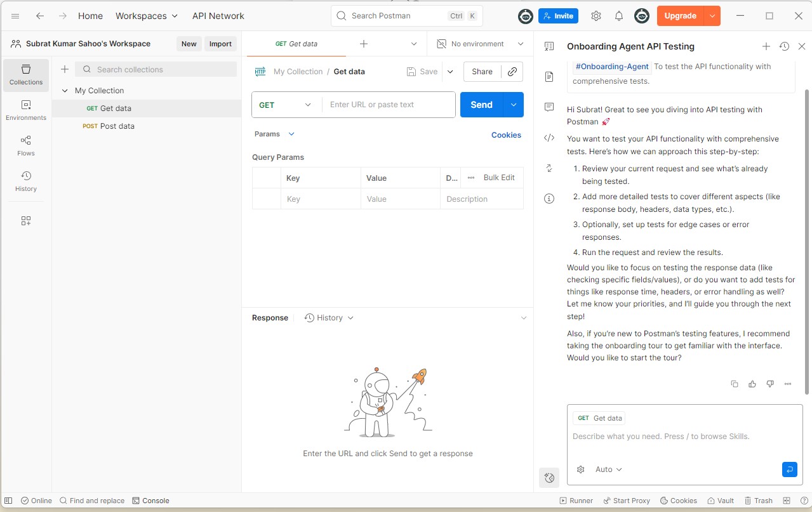Copy the AI assistant response
The height and width of the screenshot is (512, 812).
735,384
